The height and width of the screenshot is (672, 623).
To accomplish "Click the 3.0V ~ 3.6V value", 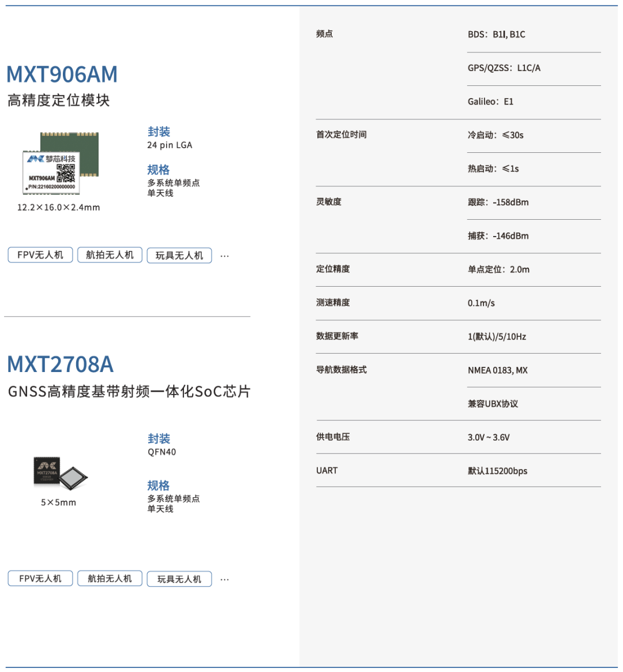I will point(489,437).
